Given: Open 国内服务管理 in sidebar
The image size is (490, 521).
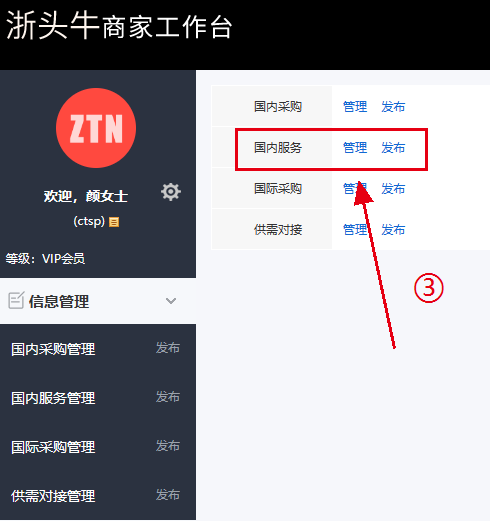Looking at the screenshot, I should point(53,398).
